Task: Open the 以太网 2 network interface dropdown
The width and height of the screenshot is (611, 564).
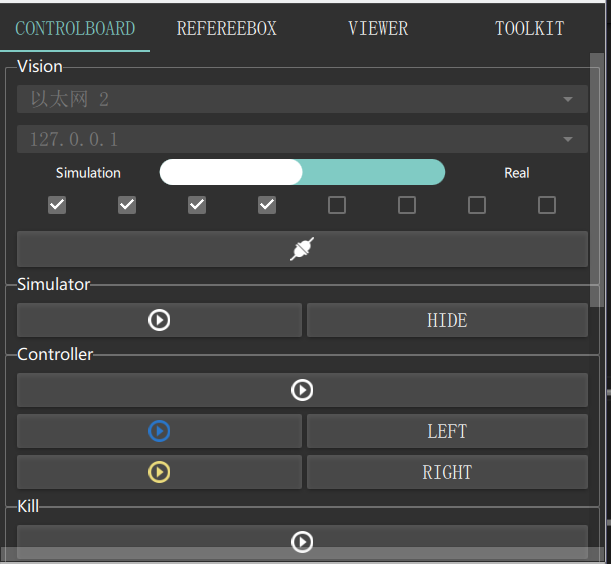Action: pyautogui.click(x=302, y=99)
